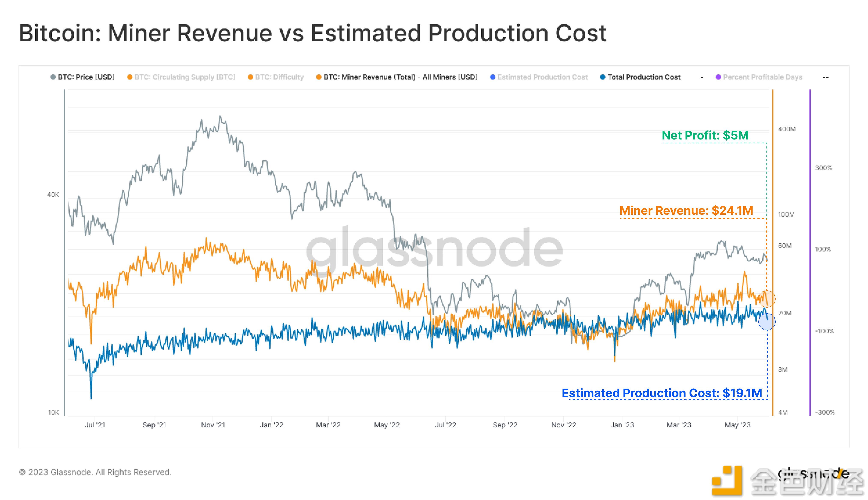
Task: Click the Sep '21 x-axis label
Action: pos(154,425)
